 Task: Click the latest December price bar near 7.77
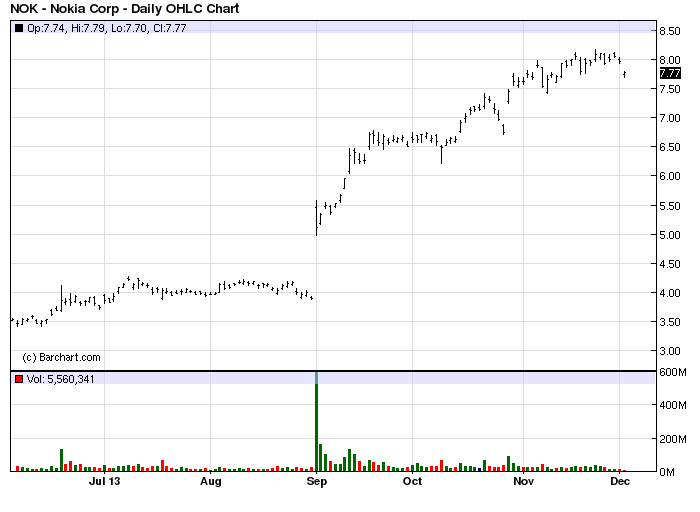tap(625, 74)
